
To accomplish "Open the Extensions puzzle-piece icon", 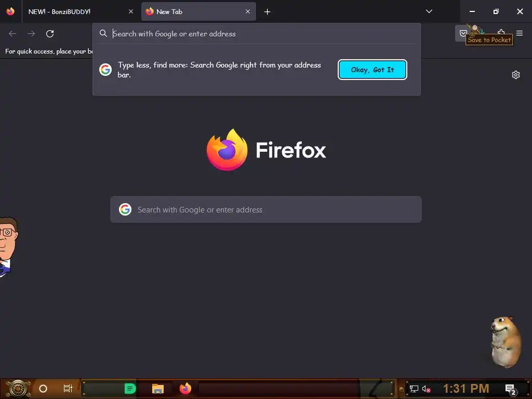I will 501,33.
